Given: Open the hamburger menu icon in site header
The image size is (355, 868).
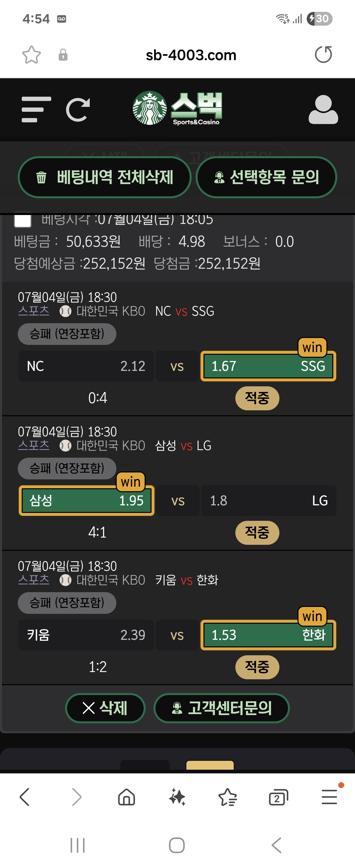Looking at the screenshot, I should 36,109.
